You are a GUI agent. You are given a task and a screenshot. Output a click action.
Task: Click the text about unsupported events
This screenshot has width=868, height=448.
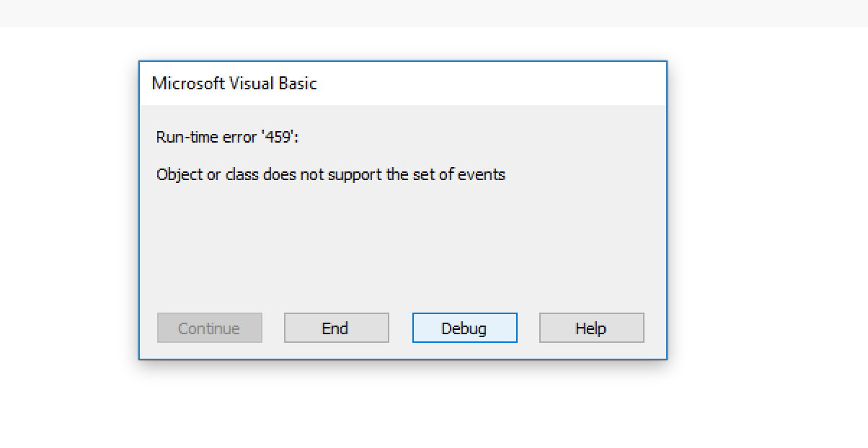tap(331, 174)
